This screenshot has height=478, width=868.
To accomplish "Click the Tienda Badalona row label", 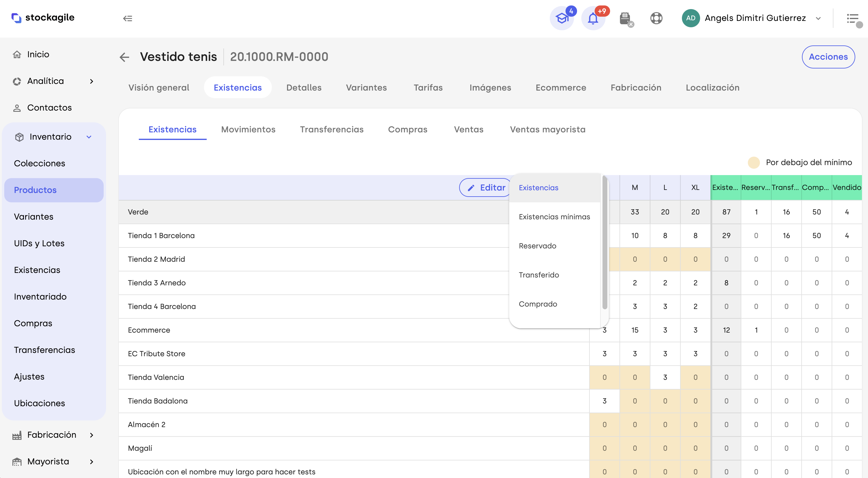I will click(x=157, y=401).
